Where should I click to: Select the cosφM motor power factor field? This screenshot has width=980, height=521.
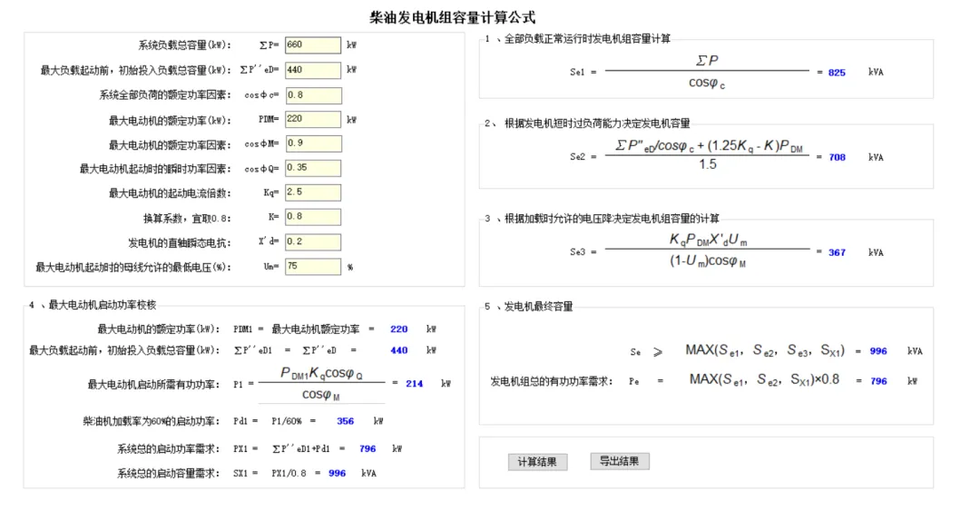pyautogui.click(x=313, y=143)
